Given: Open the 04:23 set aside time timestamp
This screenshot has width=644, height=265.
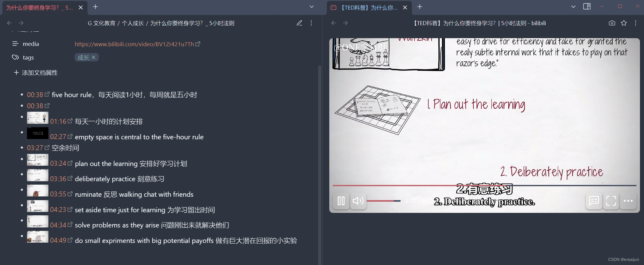Looking at the screenshot, I should click(58, 210).
